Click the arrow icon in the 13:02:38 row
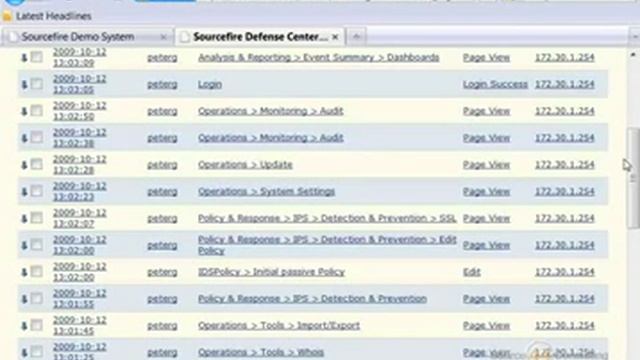 [x=24, y=138]
